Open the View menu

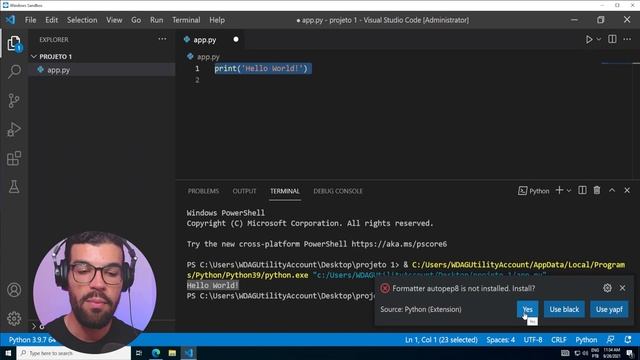114,20
